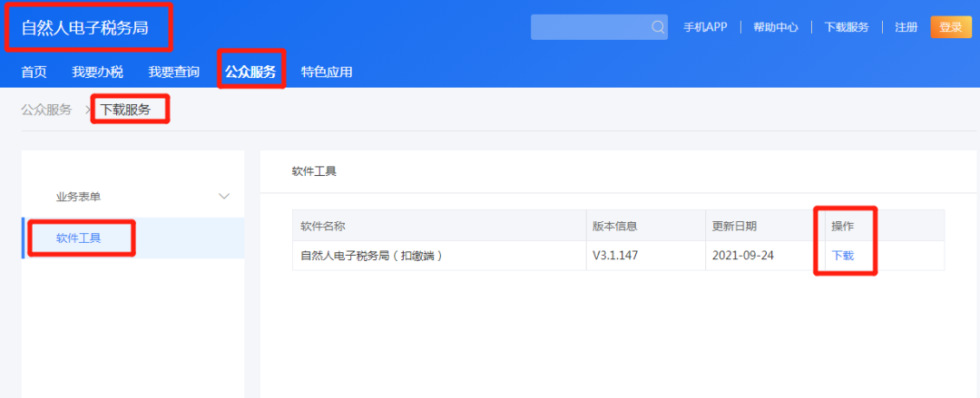Focus the header search input field

coord(599,27)
